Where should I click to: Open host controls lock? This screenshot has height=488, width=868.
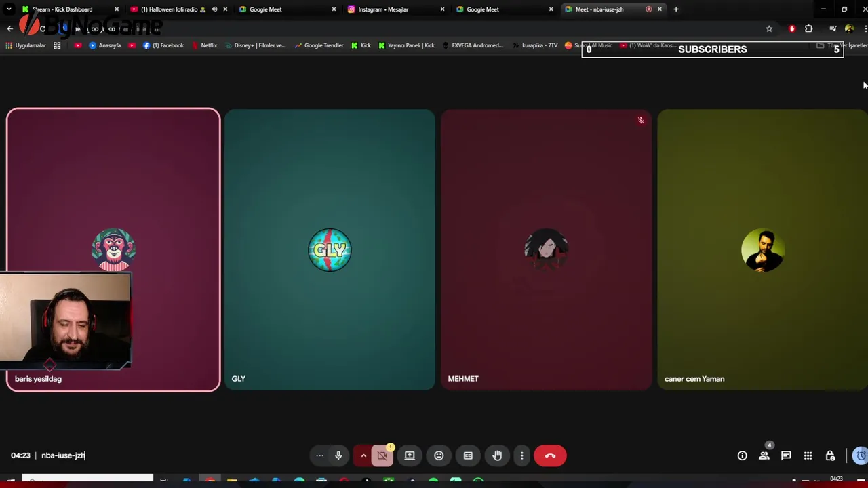click(x=830, y=455)
